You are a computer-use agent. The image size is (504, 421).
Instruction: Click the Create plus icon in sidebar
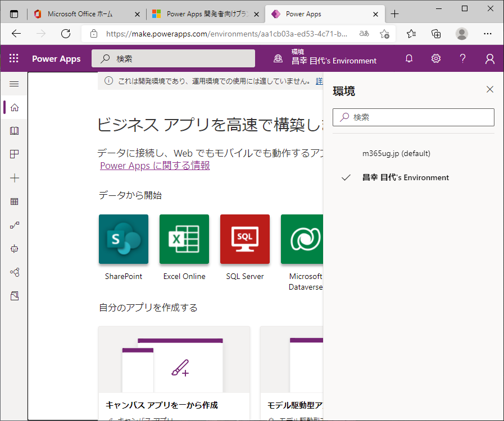coord(15,178)
